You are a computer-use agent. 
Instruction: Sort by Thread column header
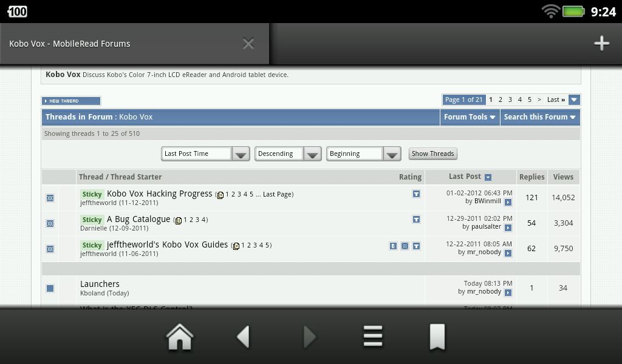click(x=91, y=177)
